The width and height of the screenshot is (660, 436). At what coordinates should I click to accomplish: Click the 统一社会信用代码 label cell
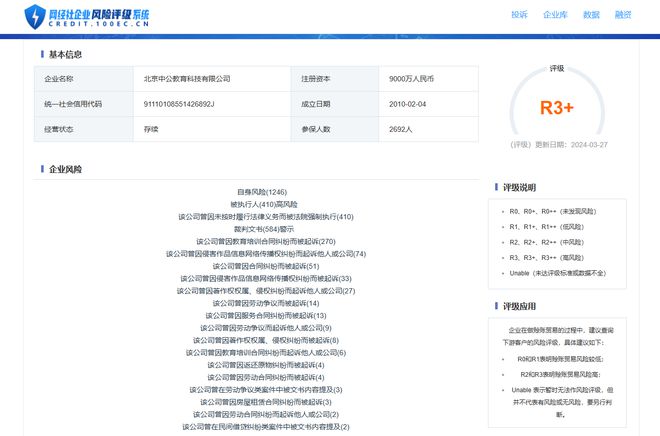pos(84,104)
